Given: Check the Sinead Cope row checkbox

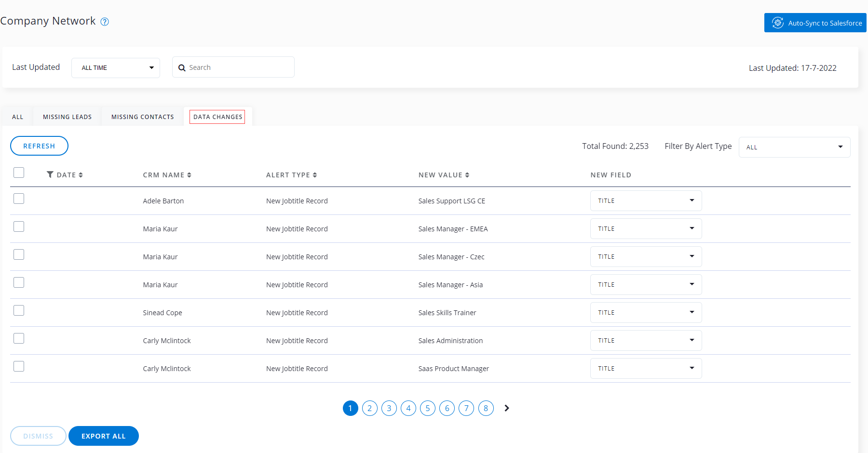Looking at the screenshot, I should (19, 310).
